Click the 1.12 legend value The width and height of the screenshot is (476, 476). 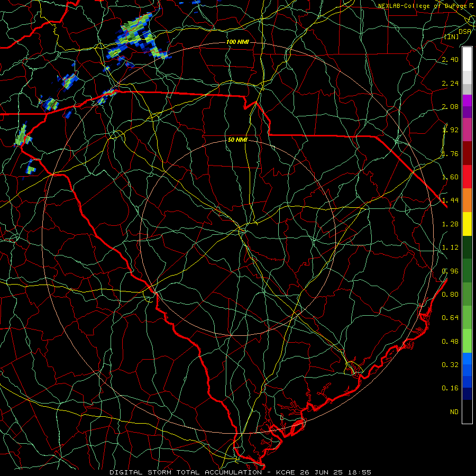pos(450,248)
